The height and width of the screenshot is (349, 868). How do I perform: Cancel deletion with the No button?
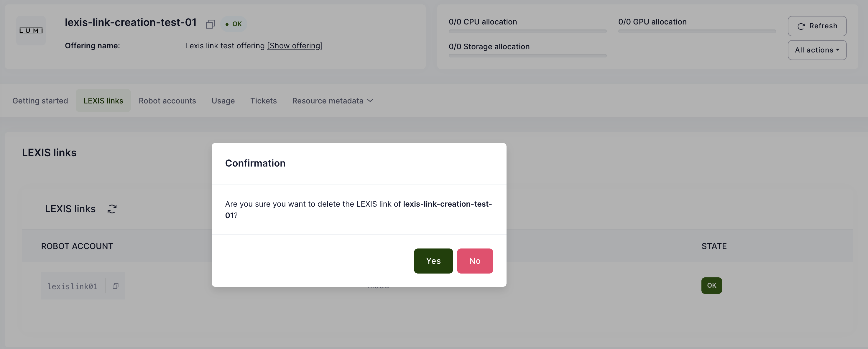coord(474,261)
